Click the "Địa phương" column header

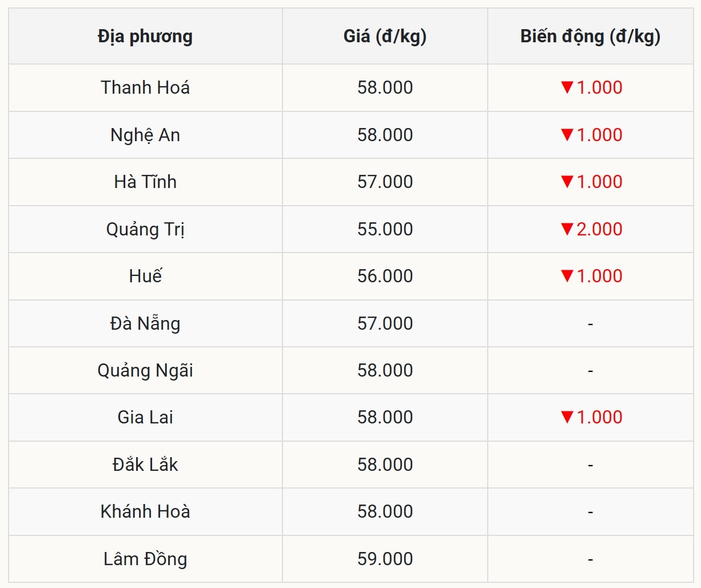[145, 37]
